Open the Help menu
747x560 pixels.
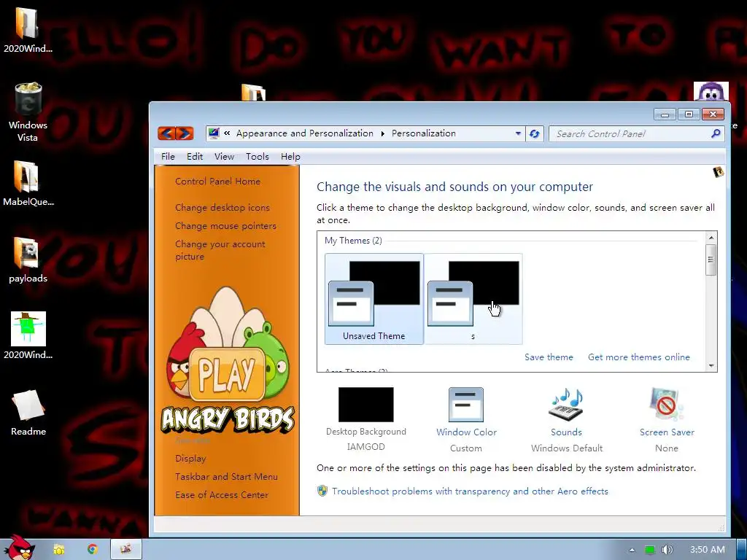click(x=290, y=157)
